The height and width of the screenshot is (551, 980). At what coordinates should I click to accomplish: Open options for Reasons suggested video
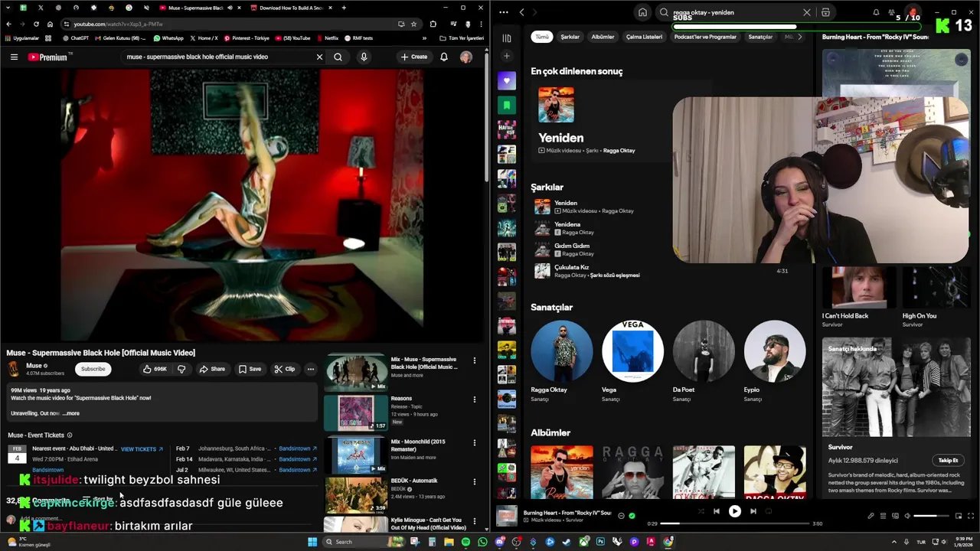(474, 399)
